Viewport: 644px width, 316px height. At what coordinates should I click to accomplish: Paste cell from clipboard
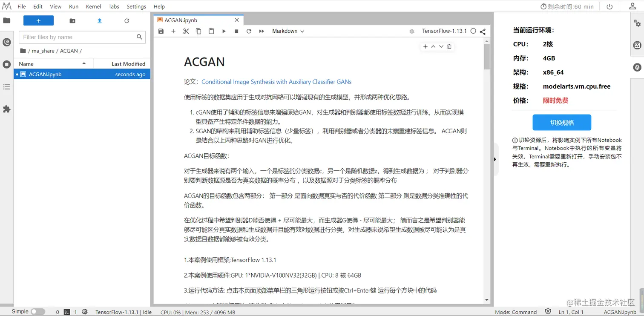[211, 31]
